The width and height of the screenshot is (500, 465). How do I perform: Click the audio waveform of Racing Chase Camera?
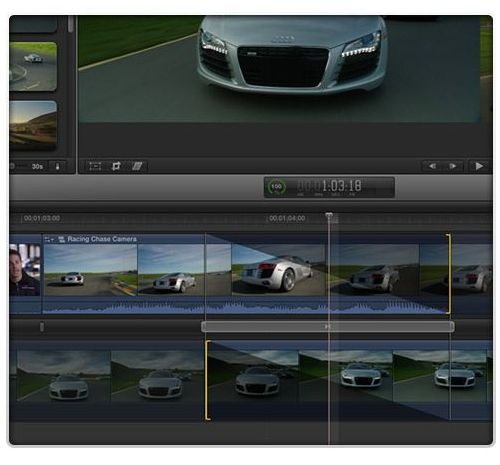(x=245, y=307)
